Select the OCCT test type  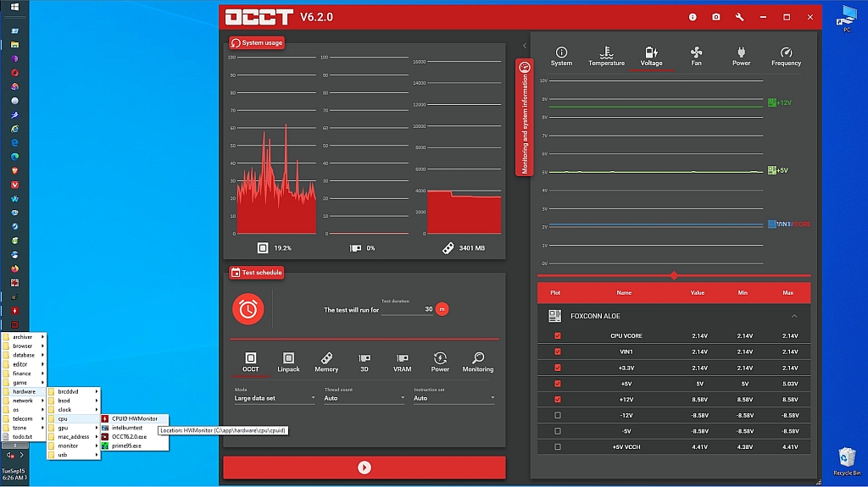(250, 362)
